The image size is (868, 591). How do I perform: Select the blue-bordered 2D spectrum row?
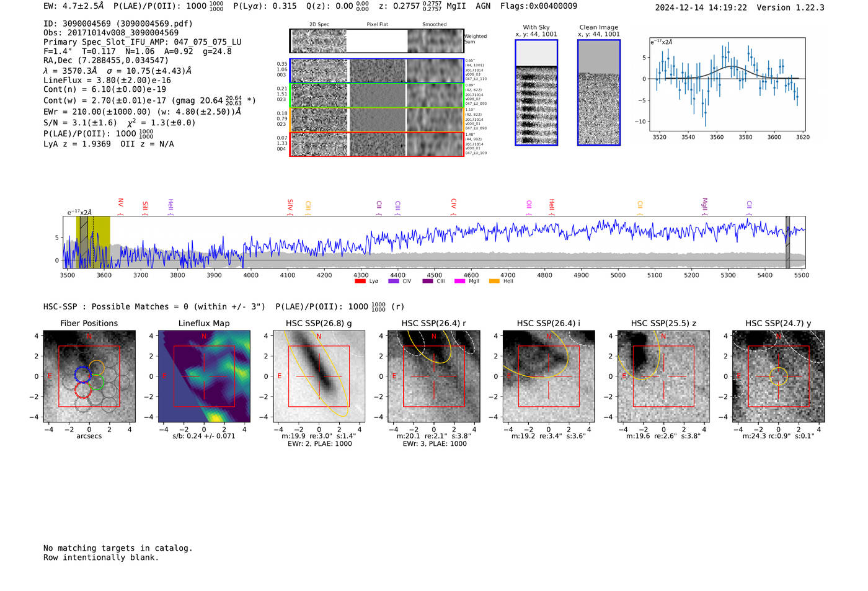pos(377,71)
